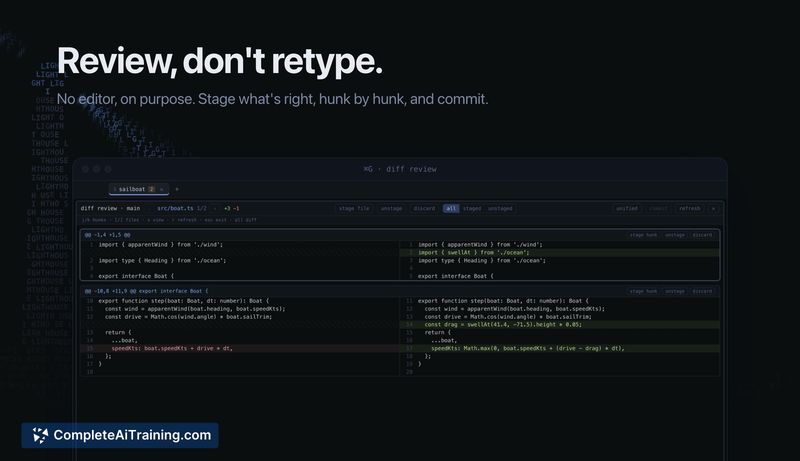The height and width of the screenshot is (461, 800).
Task: Discard the hunk @@ -10,8 +11,9 @@
Action: 702,291
